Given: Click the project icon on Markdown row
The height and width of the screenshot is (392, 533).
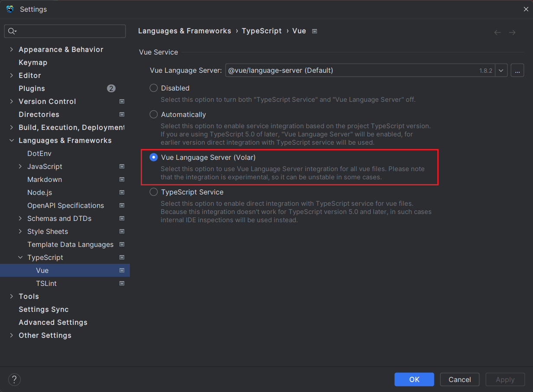Looking at the screenshot, I should pos(122,179).
